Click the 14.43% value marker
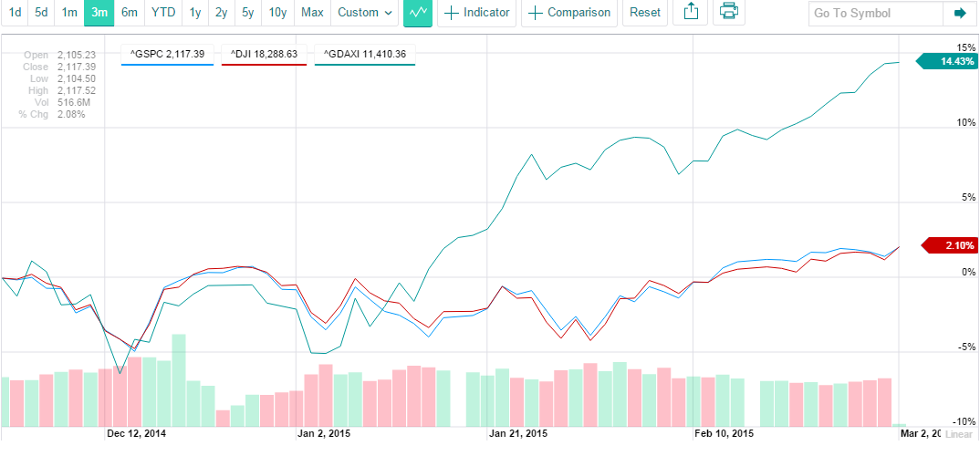The width and height of the screenshot is (980, 456). [952, 62]
